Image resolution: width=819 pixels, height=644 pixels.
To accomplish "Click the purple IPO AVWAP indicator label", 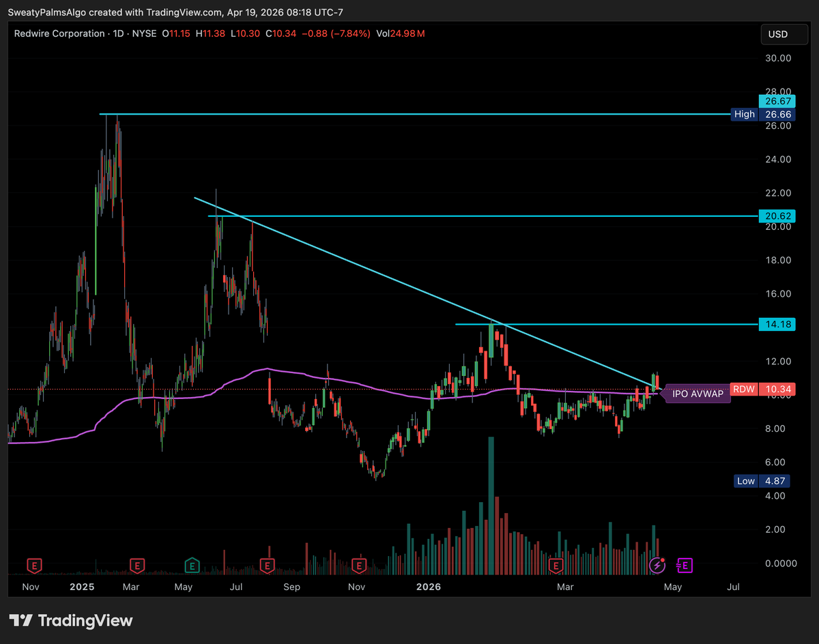I will 698,394.
